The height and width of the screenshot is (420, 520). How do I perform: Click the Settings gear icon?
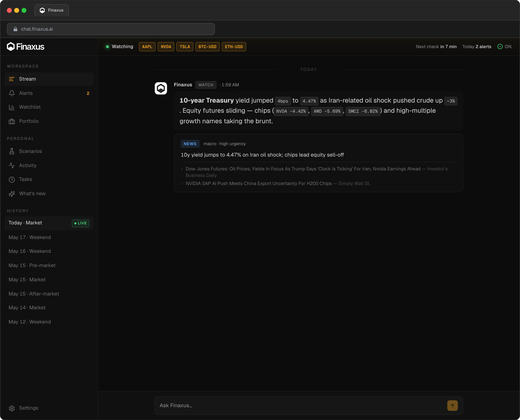12,408
